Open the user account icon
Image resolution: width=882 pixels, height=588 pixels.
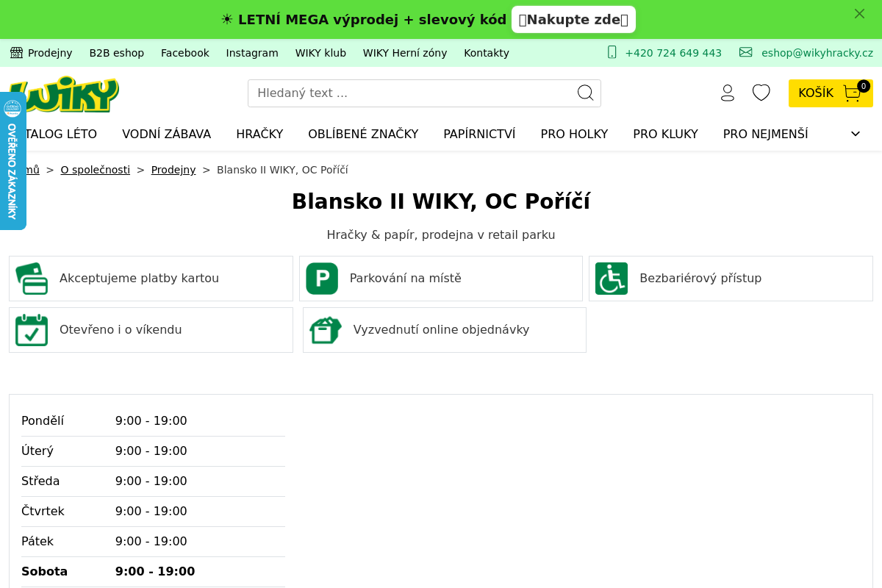728,93
